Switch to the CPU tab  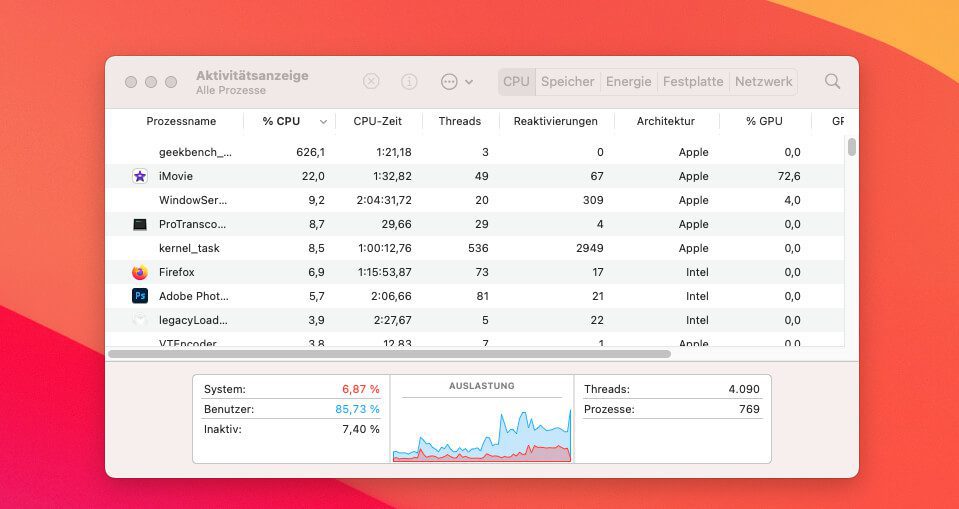(x=516, y=81)
